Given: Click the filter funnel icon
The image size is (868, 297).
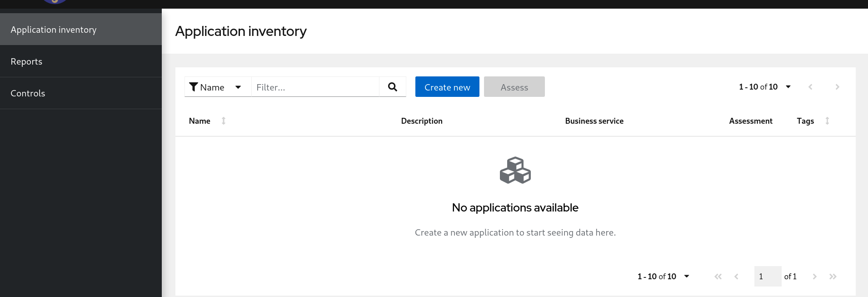Looking at the screenshot, I should [x=194, y=87].
